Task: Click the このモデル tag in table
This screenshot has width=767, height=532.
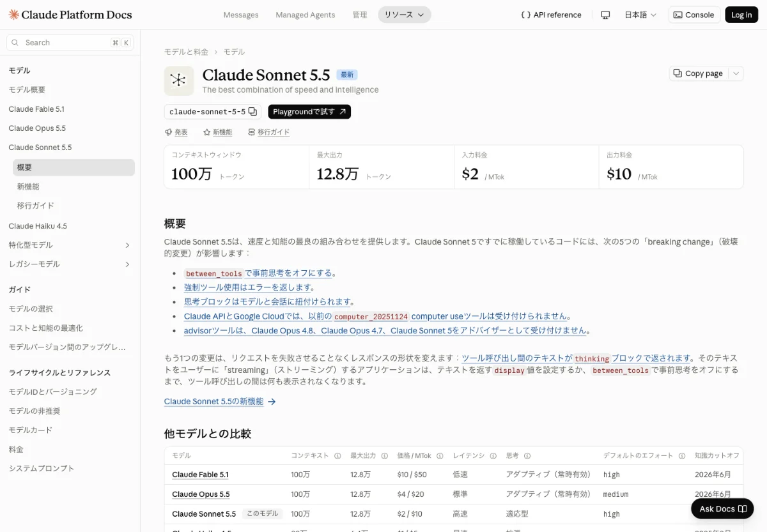Action: (262, 513)
